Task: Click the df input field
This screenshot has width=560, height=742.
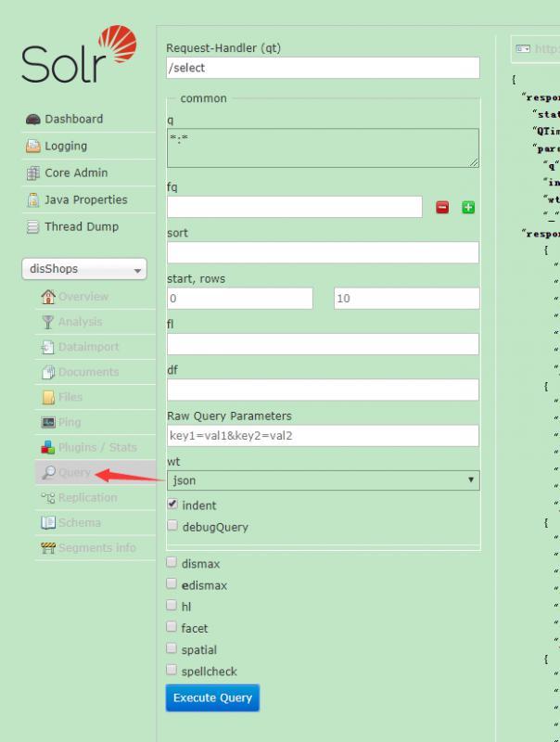Action: coord(323,390)
